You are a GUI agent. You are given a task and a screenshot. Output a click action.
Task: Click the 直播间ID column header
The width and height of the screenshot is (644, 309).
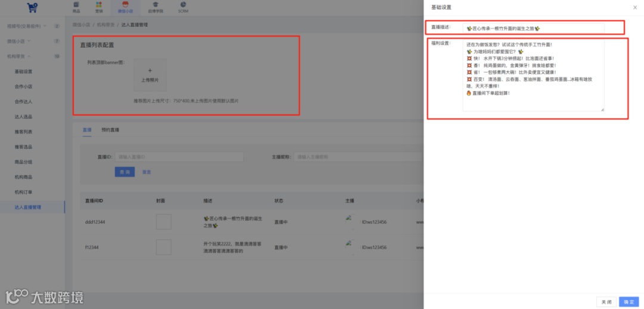tap(94, 201)
